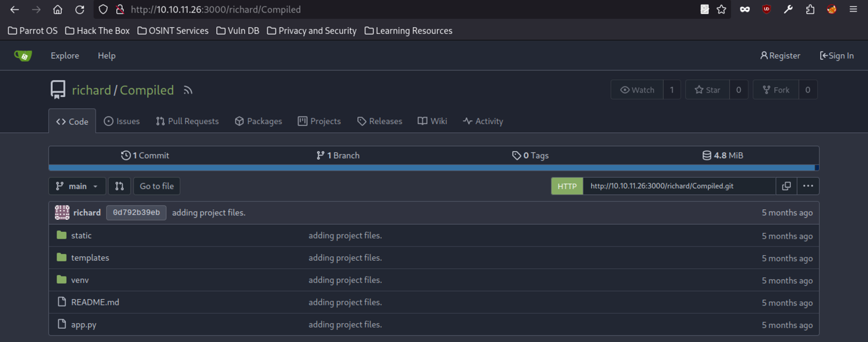The image size is (868, 342).
Task: Click the language statistics color bar
Action: point(433,168)
